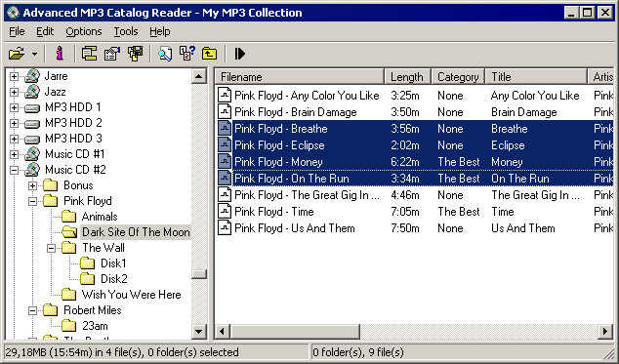This screenshot has height=364, width=619.
Task: Sort by the Filename column header
Action: point(300,76)
